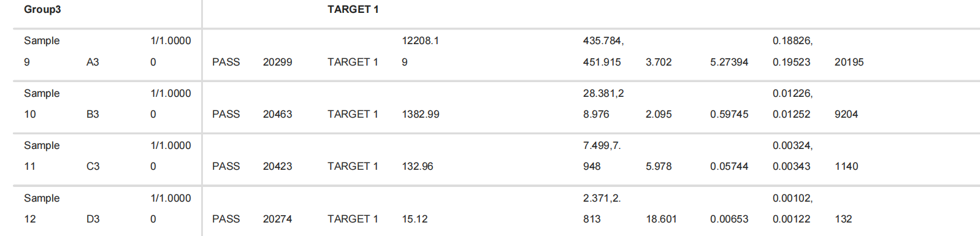
Task: Select the 9204 count cell
Action: point(846,115)
